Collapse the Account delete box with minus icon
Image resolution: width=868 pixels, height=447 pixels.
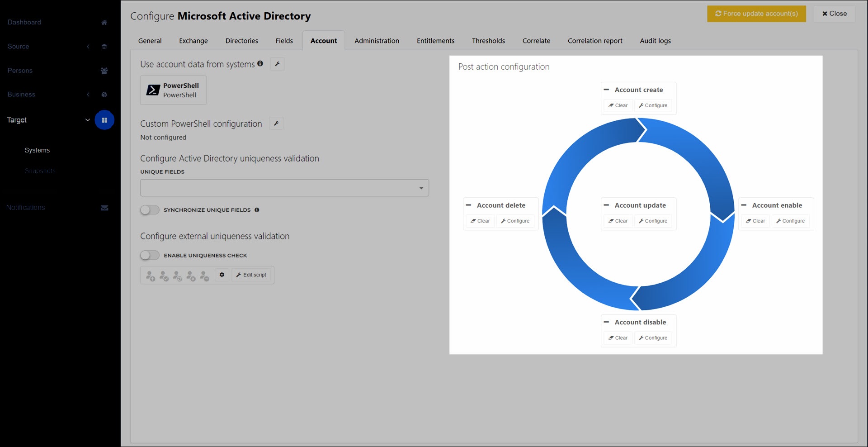(x=469, y=205)
